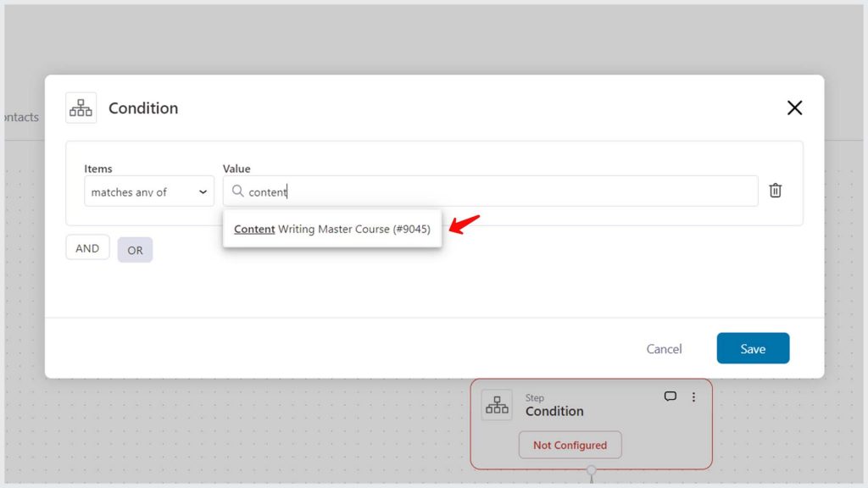Open the 'matches any of' dropdown
The height and width of the screenshot is (488, 868).
click(149, 191)
